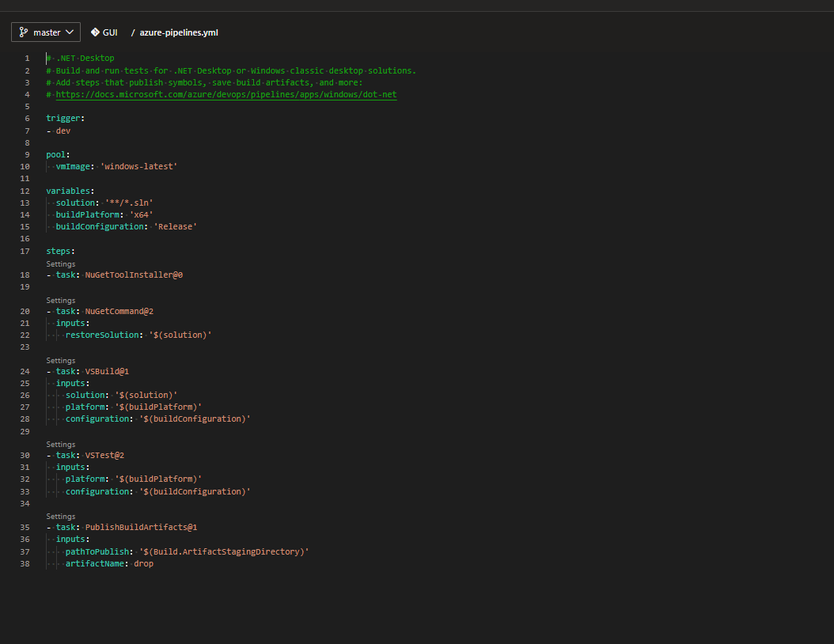Select the azure-pipelines.yml breadcrumb file name
Viewport: 834px width, 644px height.
(179, 32)
